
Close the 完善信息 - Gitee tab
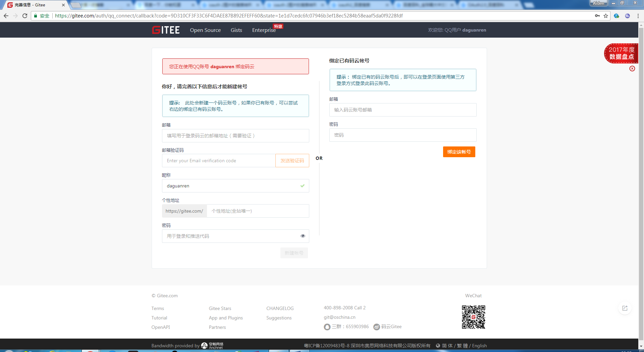[x=63, y=5]
